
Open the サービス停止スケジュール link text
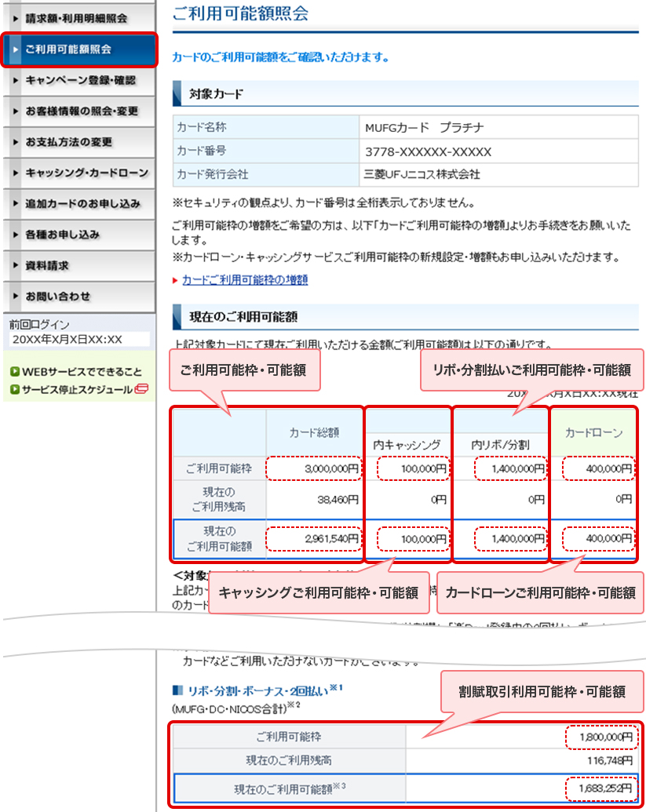point(77,389)
